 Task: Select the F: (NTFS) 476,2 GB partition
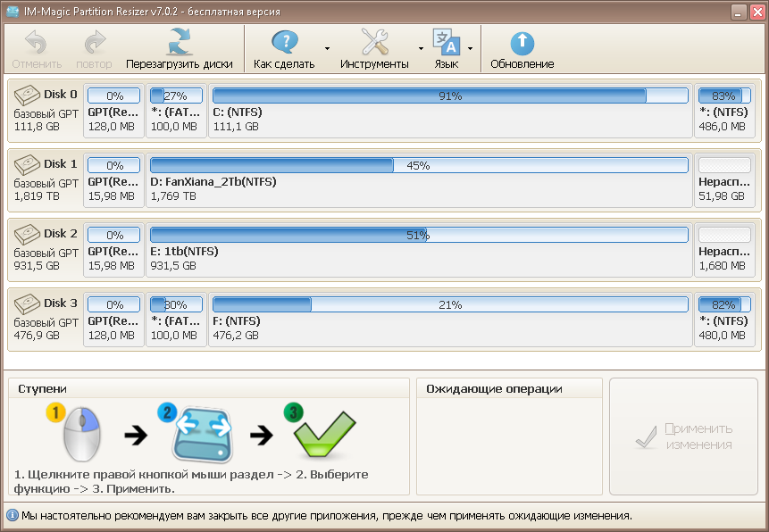450,320
